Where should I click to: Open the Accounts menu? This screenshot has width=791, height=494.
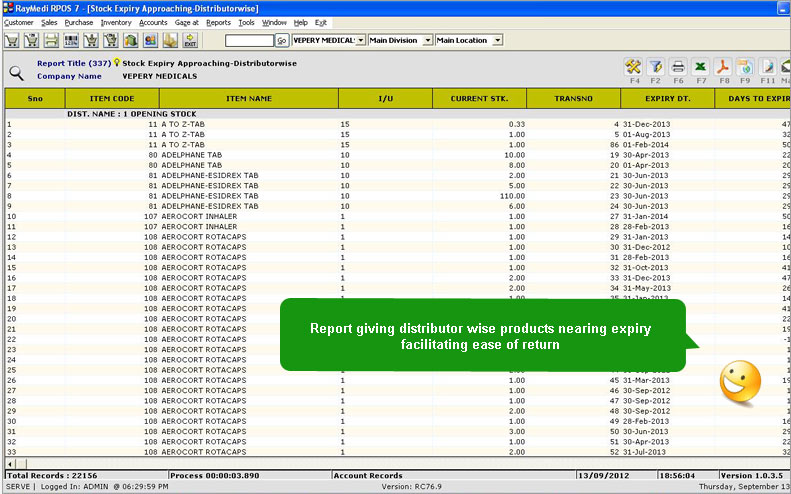(153, 23)
